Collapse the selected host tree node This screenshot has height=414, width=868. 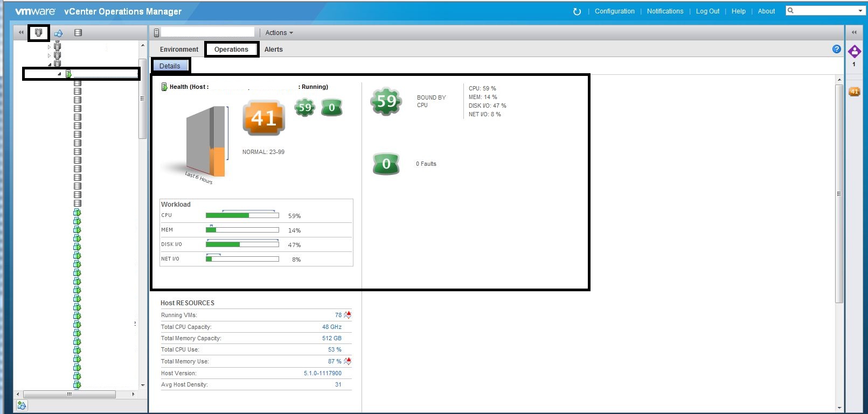coord(59,74)
